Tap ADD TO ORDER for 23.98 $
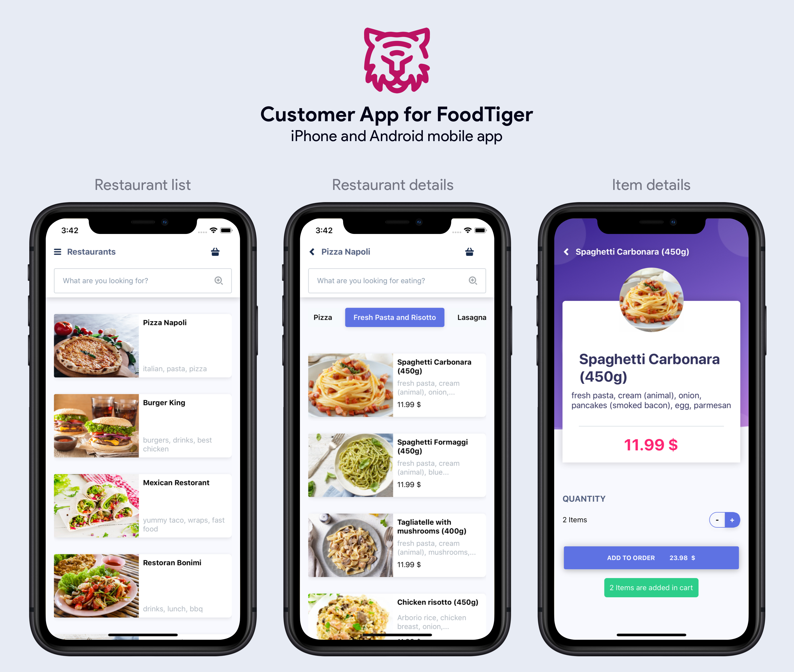This screenshot has width=794, height=672. point(652,557)
